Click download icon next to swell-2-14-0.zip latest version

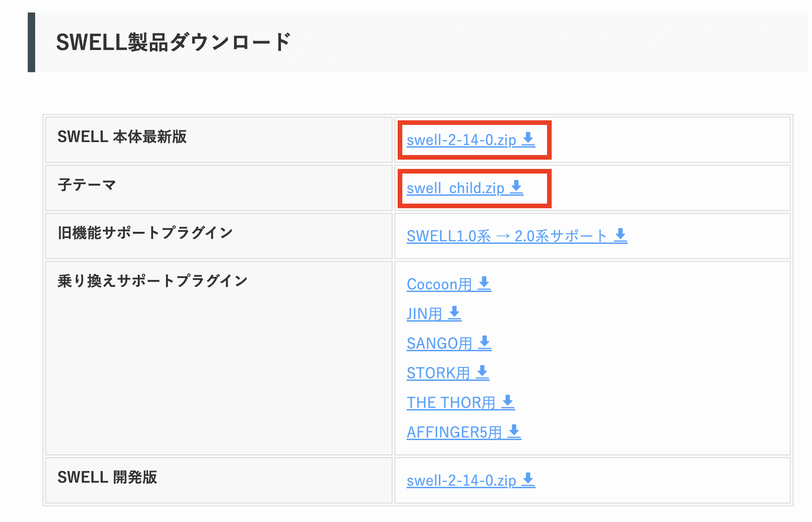(x=528, y=139)
